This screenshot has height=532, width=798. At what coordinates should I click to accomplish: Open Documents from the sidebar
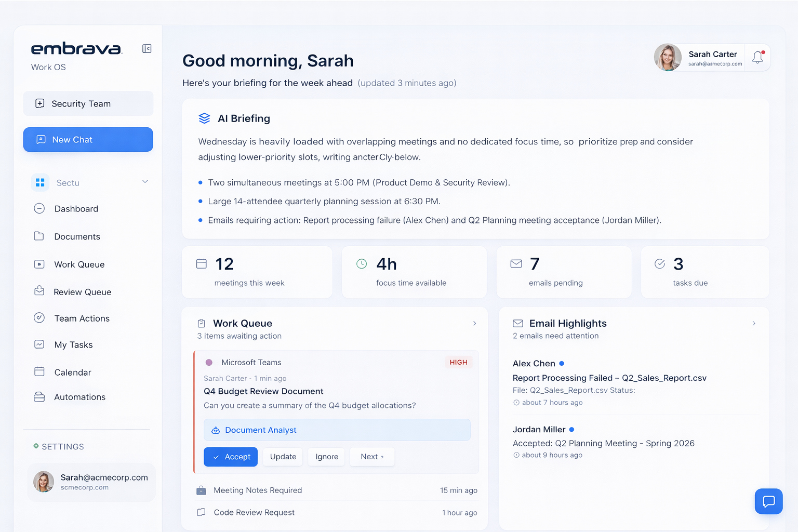(x=77, y=236)
